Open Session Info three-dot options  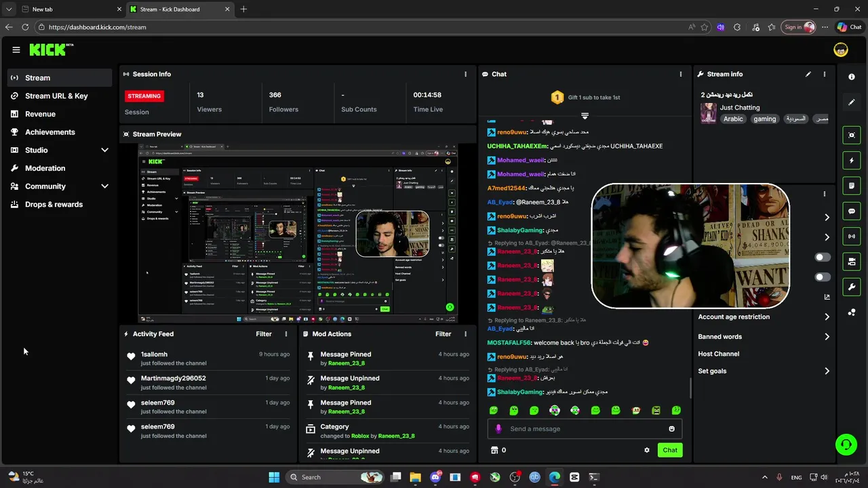tap(465, 74)
